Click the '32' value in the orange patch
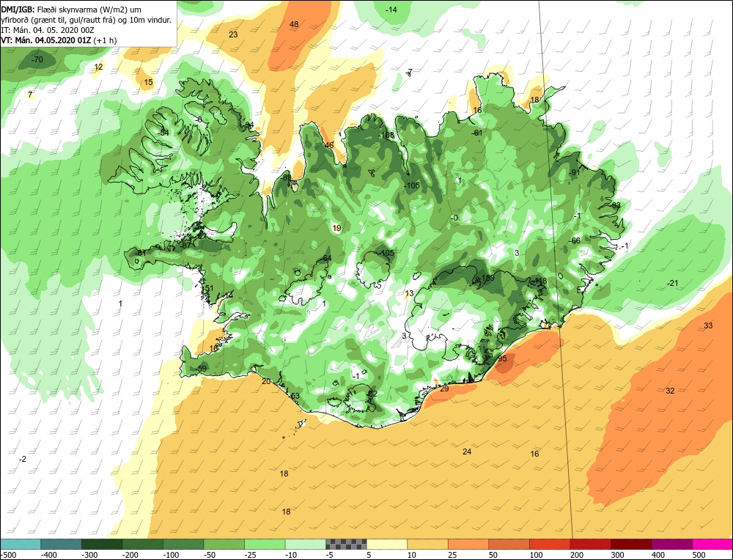The height and width of the screenshot is (560, 733). coord(670,391)
